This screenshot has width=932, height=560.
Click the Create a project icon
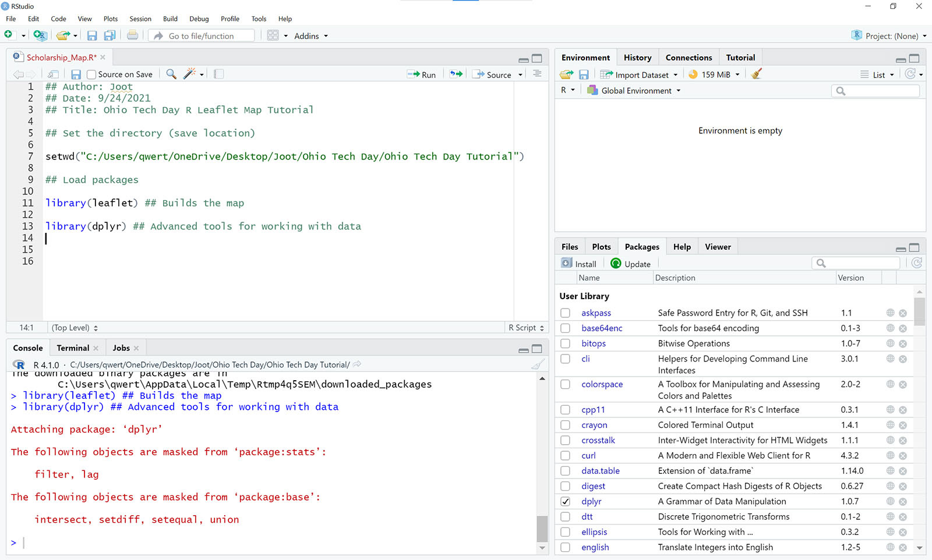point(40,36)
